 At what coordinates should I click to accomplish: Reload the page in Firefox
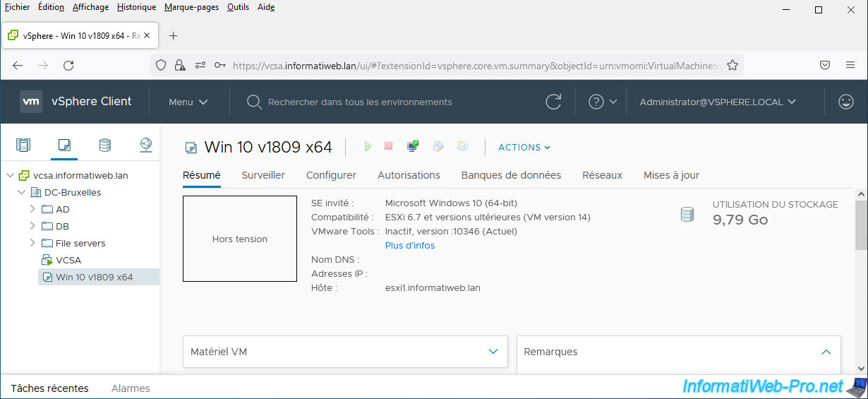click(68, 65)
